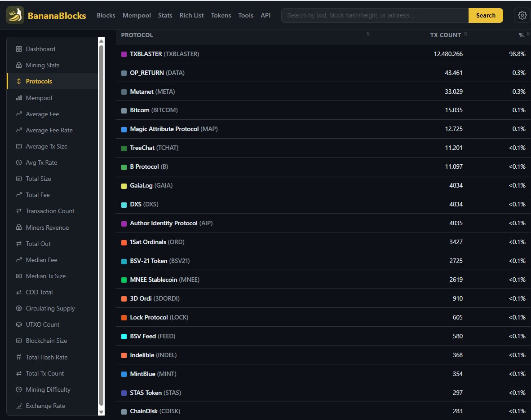The width and height of the screenshot is (531, 420).
Task: Open the Blocks menu in top navigation
Action: 106,15
